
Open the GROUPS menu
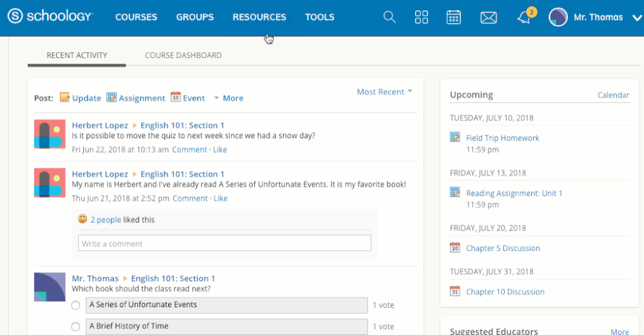[x=195, y=17]
